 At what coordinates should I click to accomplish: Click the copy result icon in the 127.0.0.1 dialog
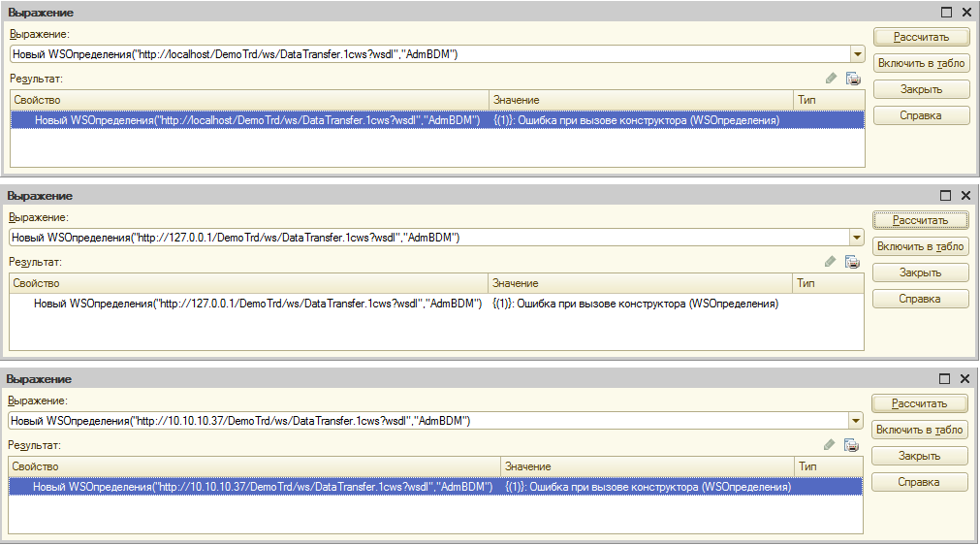pos(852,262)
